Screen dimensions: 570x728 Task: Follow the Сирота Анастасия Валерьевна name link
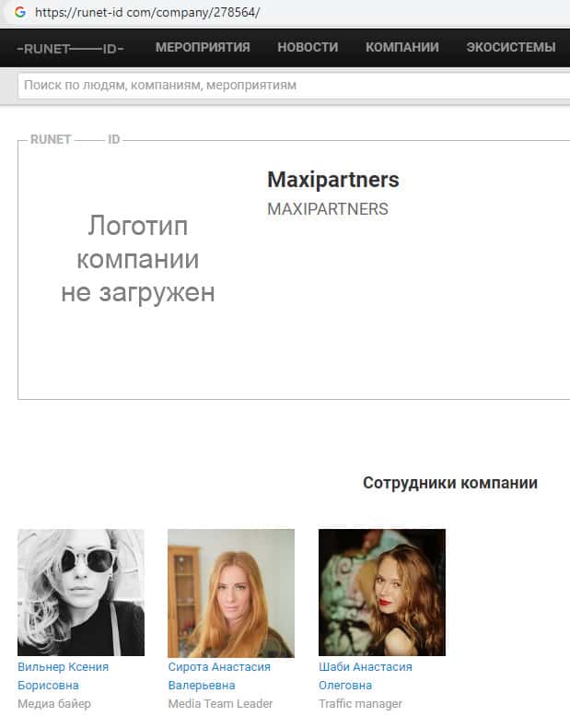click(x=219, y=676)
